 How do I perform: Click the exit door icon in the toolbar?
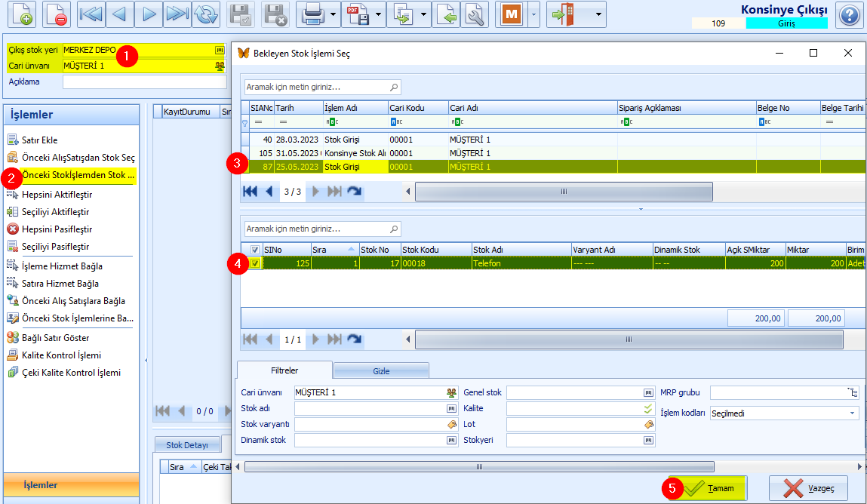564,14
